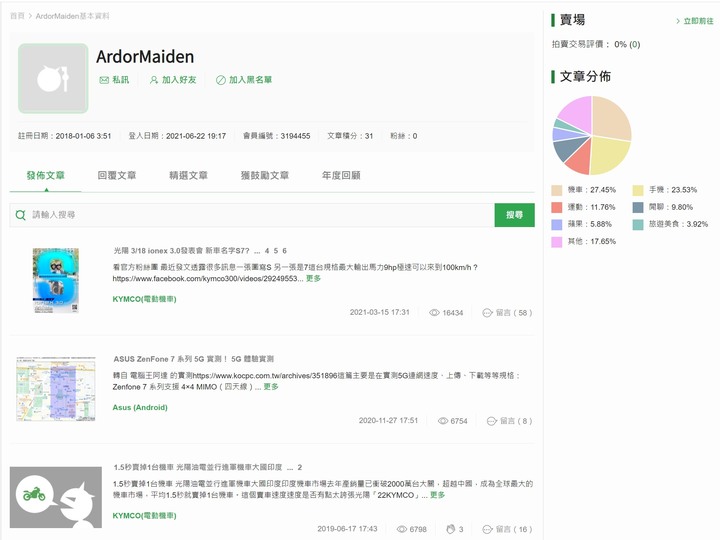Screen dimensions: 720x540
Task: Click the clap icon beside count 3
Action: (x=451, y=529)
